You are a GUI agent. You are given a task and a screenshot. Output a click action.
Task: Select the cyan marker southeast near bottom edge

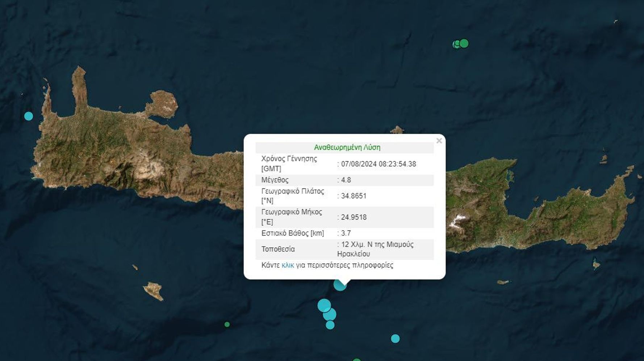click(395, 339)
